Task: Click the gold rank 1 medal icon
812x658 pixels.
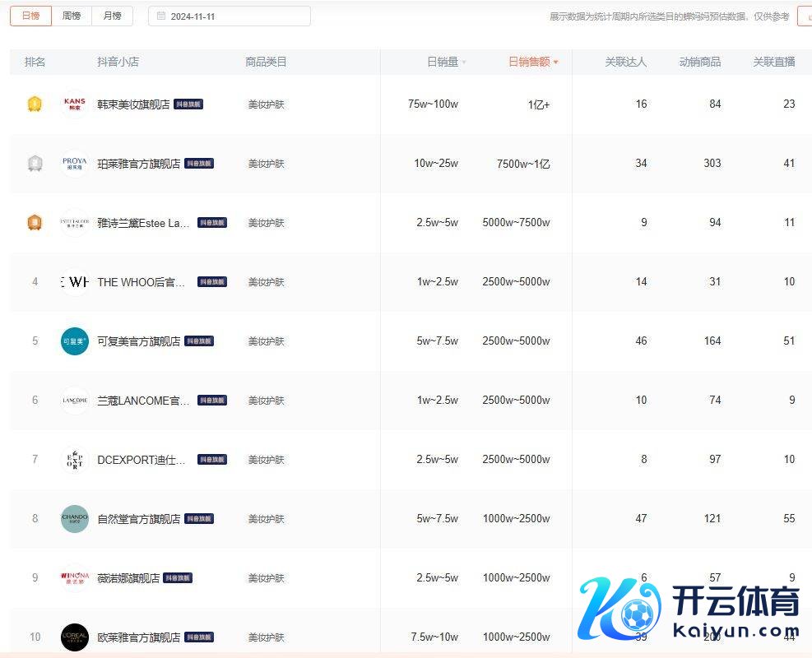Action: click(35, 104)
